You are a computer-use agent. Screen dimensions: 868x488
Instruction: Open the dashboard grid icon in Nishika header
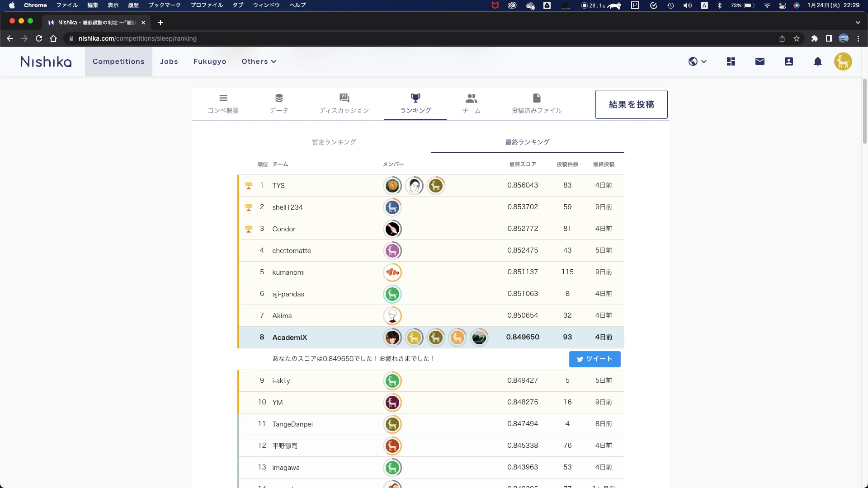[x=731, y=61]
